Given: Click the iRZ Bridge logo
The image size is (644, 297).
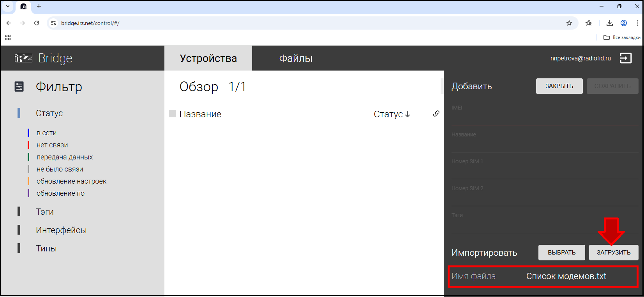Looking at the screenshot, I should pyautogui.click(x=43, y=58).
